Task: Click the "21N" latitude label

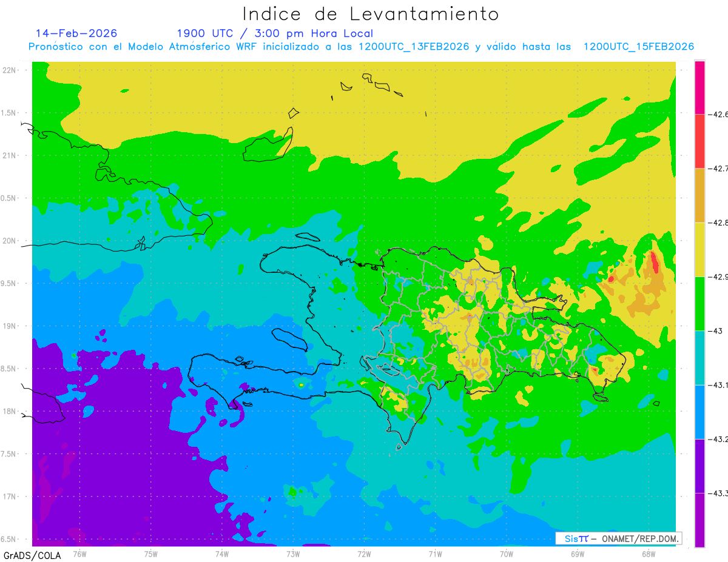Action: point(10,156)
